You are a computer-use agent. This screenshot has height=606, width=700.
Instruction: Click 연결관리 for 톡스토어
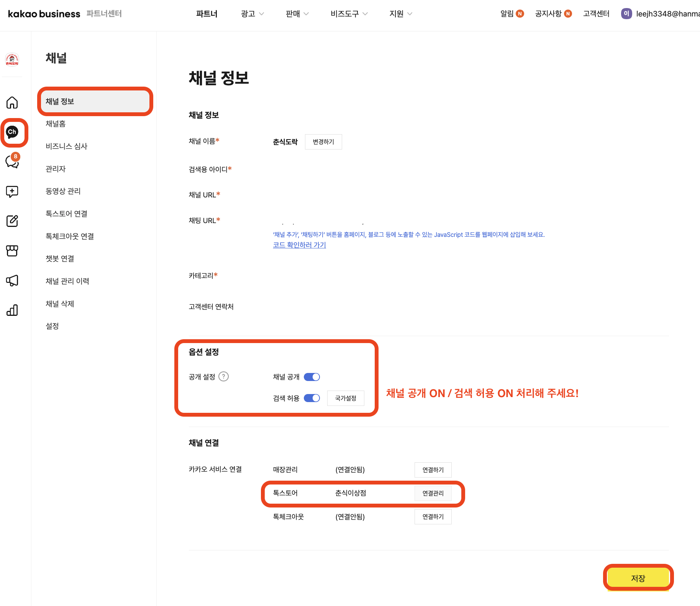click(x=433, y=493)
